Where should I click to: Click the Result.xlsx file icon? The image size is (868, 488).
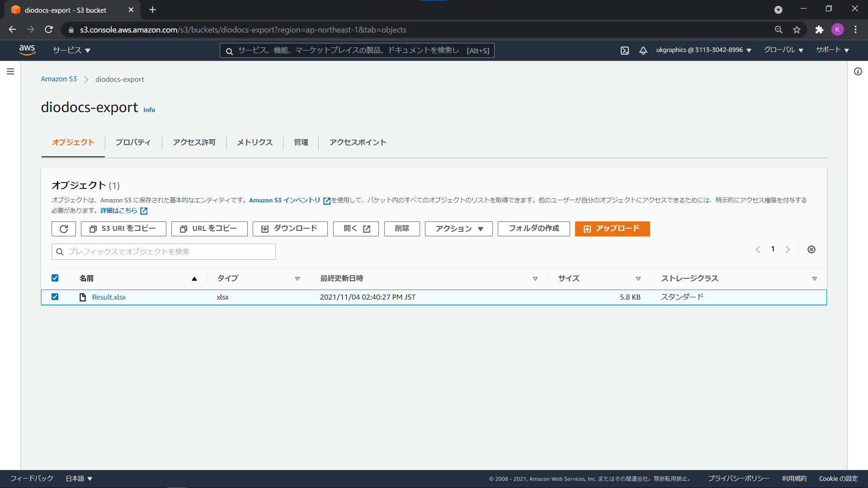pos(83,297)
